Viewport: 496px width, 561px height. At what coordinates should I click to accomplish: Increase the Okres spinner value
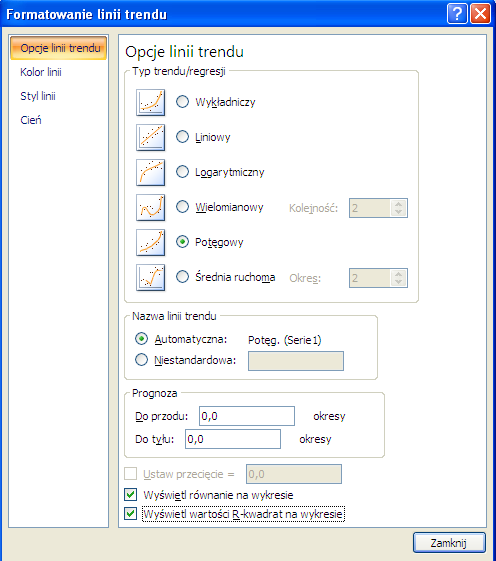coord(398,274)
